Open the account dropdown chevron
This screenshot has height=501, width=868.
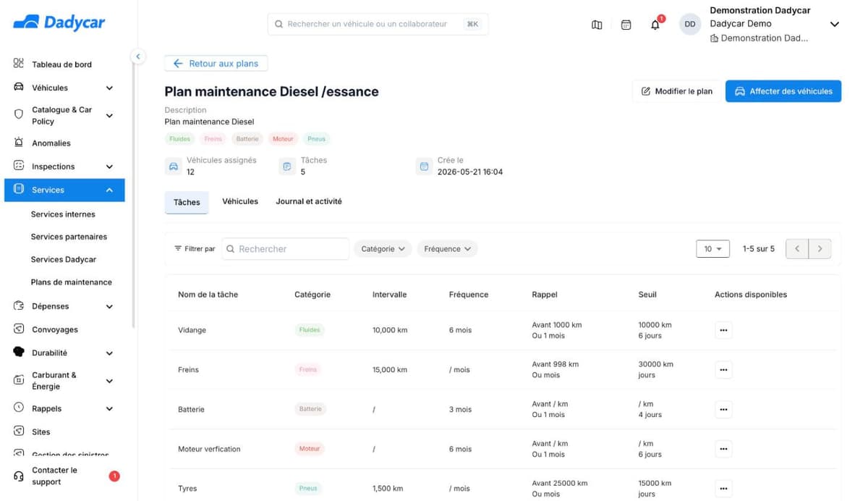tap(834, 24)
